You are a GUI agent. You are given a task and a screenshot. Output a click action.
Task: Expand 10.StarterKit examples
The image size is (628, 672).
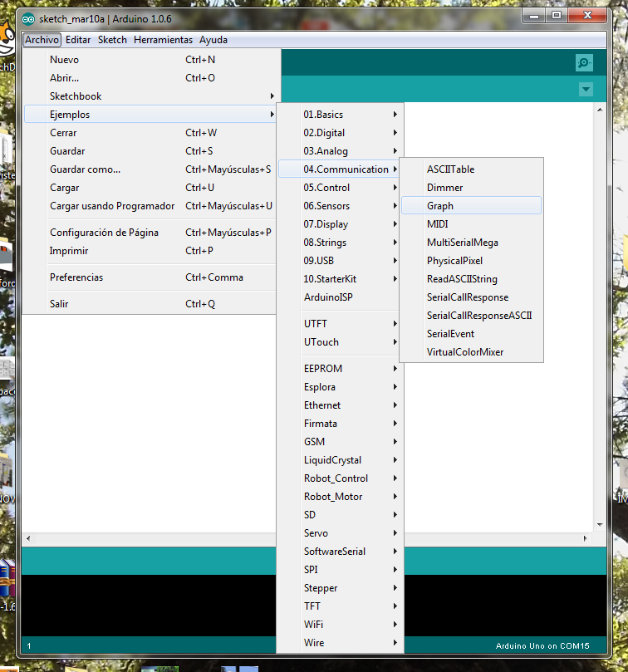340,279
